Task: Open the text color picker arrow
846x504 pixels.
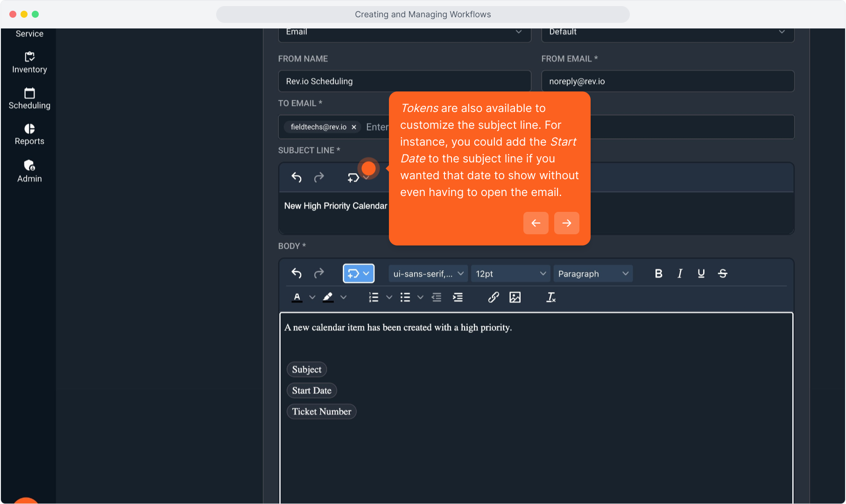Action: click(312, 297)
